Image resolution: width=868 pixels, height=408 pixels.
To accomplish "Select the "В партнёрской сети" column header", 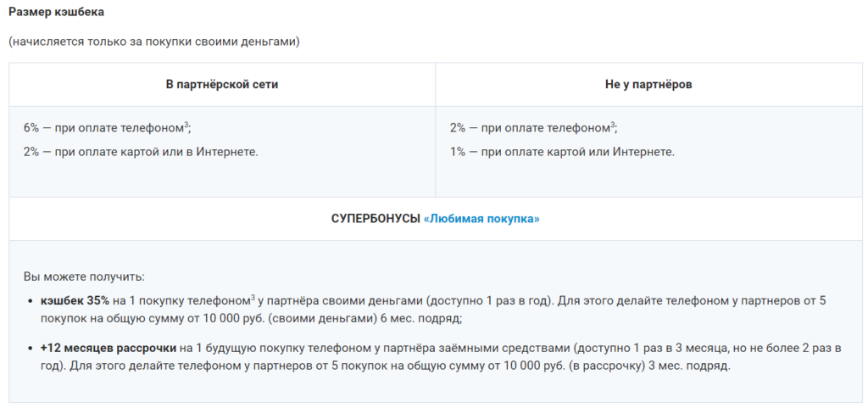I will coord(222,85).
